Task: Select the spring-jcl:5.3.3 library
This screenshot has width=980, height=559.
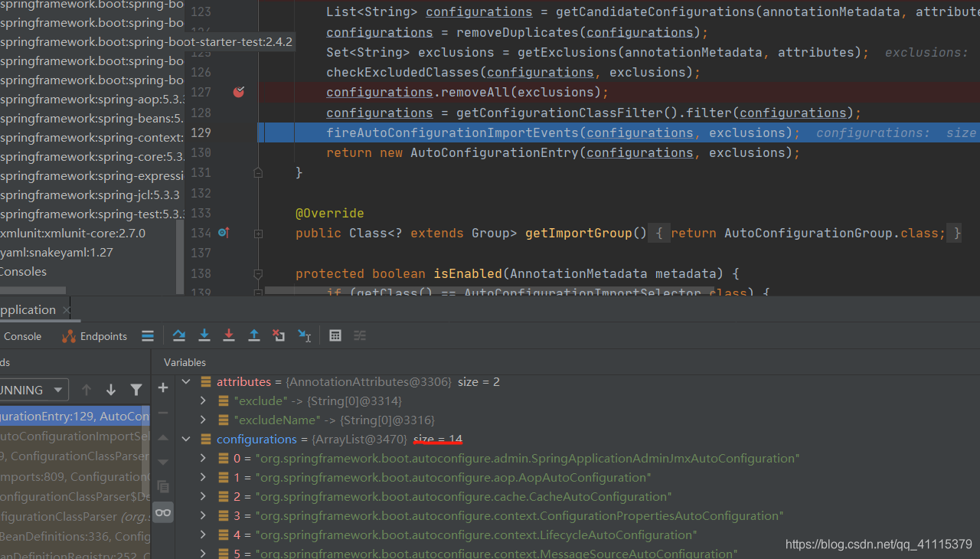Action: tap(90, 195)
